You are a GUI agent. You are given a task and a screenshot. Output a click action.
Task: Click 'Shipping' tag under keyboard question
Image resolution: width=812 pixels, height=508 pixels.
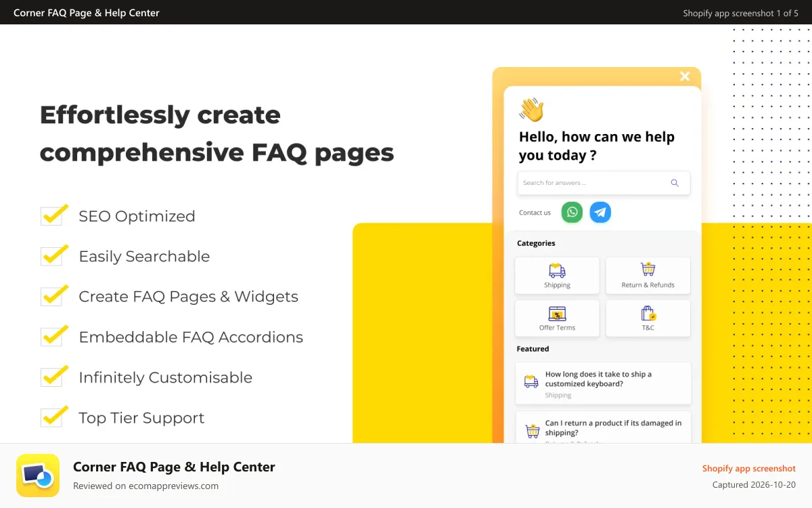558,395
